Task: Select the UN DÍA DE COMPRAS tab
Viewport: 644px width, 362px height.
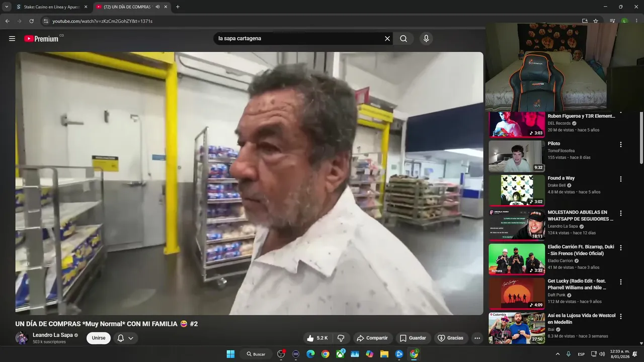Action: (131, 7)
